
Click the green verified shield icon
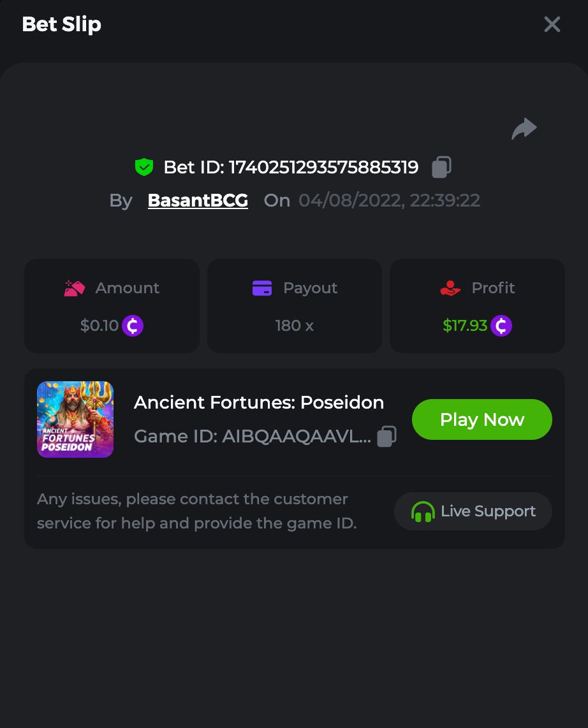144,167
